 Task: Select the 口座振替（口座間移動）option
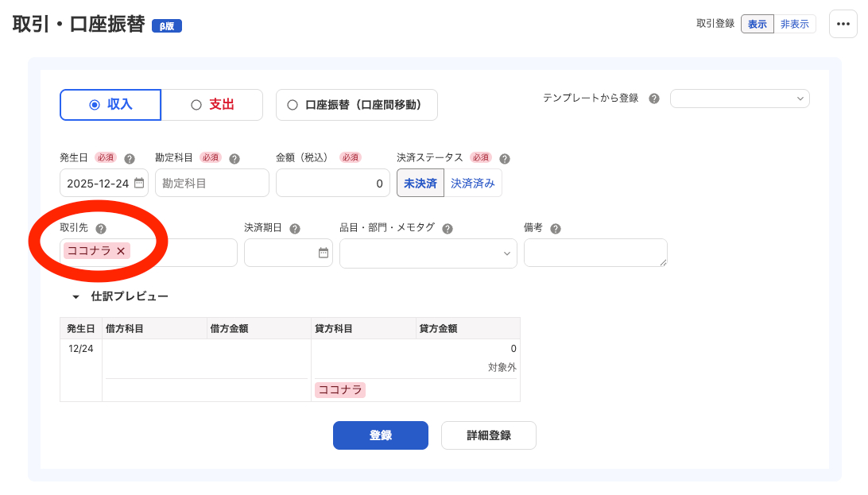click(x=356, y=104)
